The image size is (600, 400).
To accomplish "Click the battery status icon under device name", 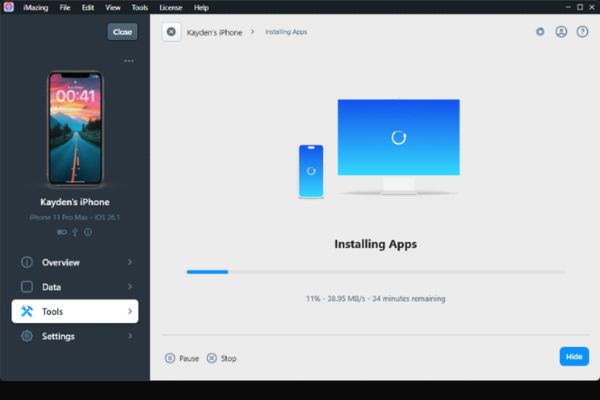I will (x=62, y=232).
